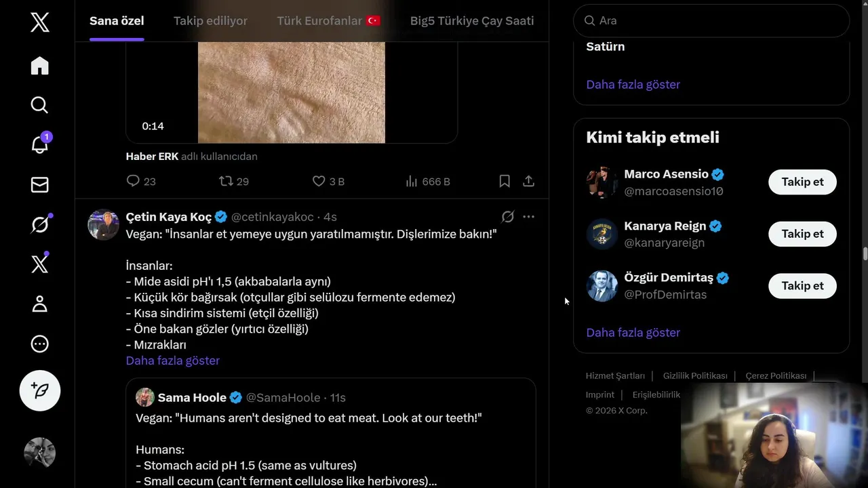Open quoted Sama Hoole post name
868x488 pixels.
tap(192, 397)
